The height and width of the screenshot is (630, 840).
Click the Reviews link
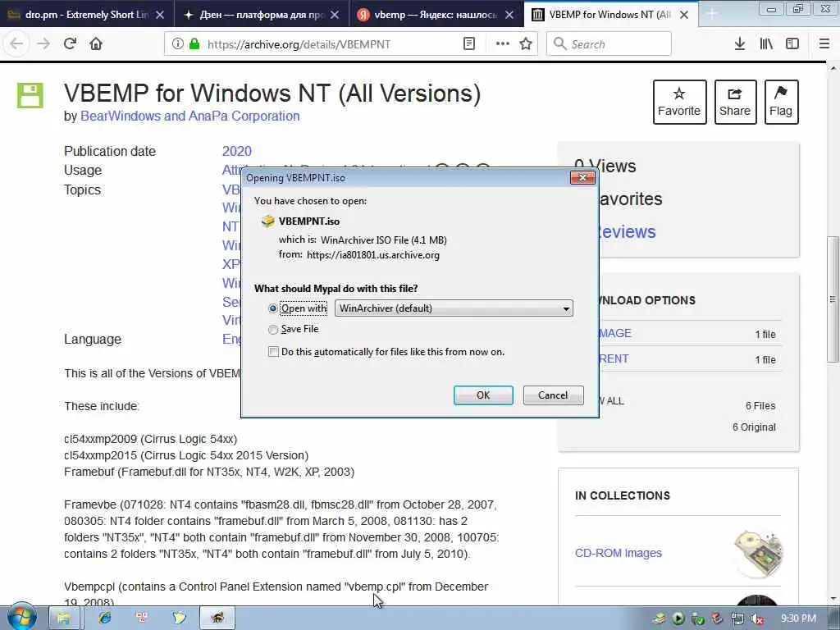pos(627,232)
